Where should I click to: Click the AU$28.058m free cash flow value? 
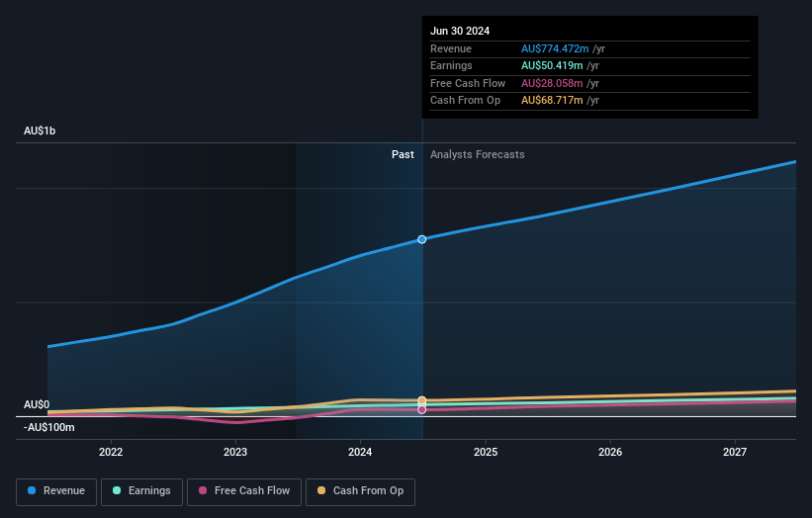[552, 83]
